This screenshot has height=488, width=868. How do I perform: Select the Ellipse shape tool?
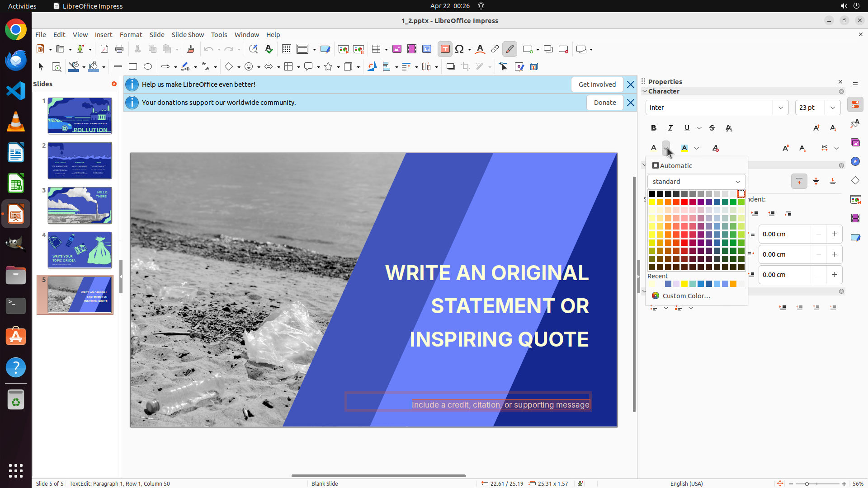pyautogui.click(x=148, y=66)
